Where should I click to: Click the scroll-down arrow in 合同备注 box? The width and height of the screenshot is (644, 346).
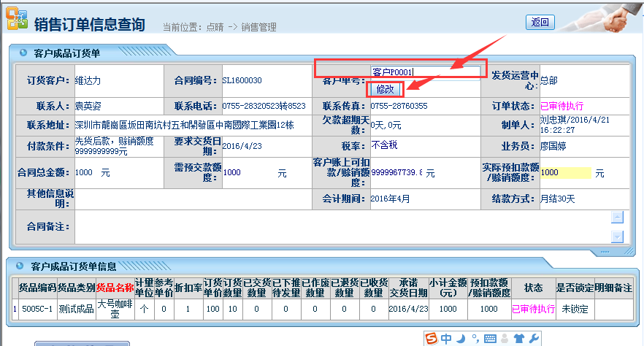point(617,237)
